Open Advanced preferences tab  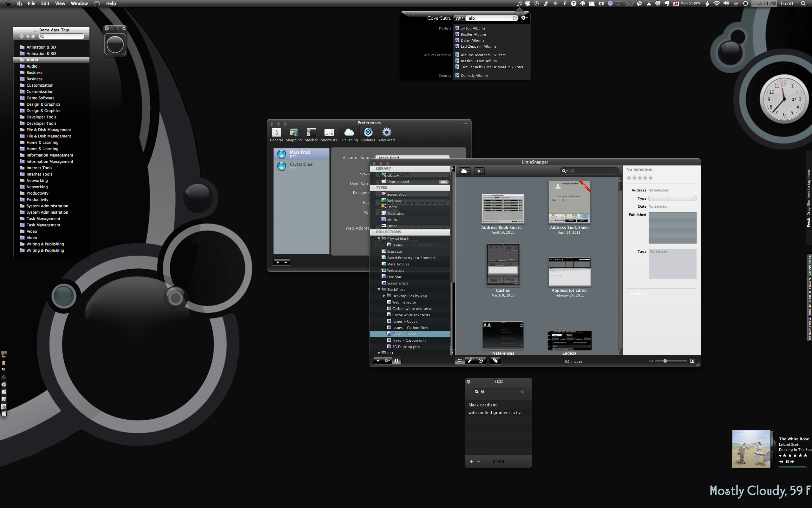click(387, 135)
